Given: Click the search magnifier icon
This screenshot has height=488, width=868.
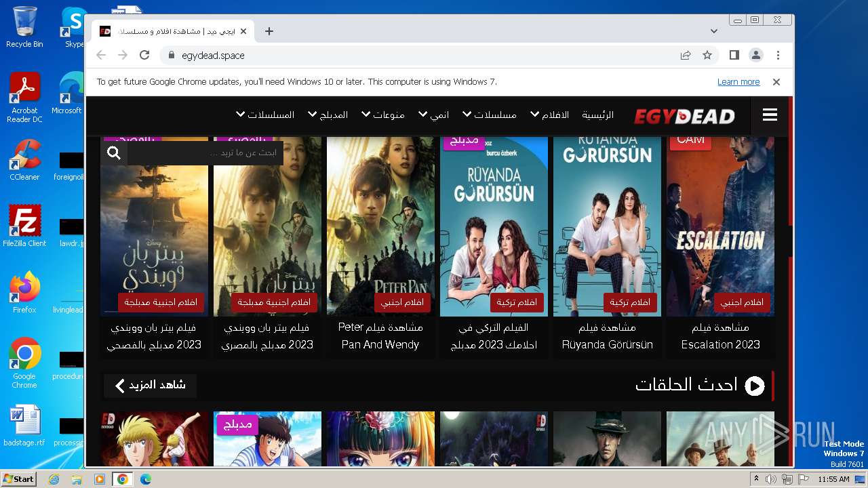Looking at the screenshot, I should [x=114, y=153].
